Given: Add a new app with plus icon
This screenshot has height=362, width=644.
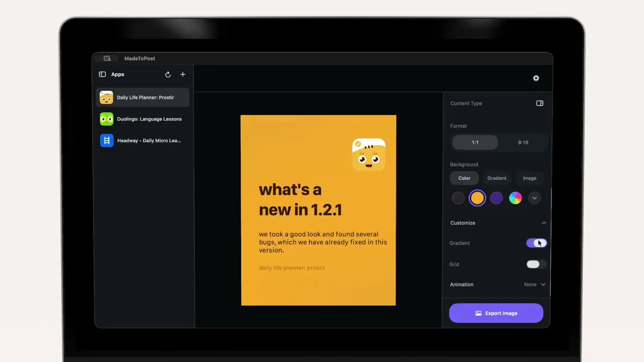Looking at the screenshot, I should [183, 74].
